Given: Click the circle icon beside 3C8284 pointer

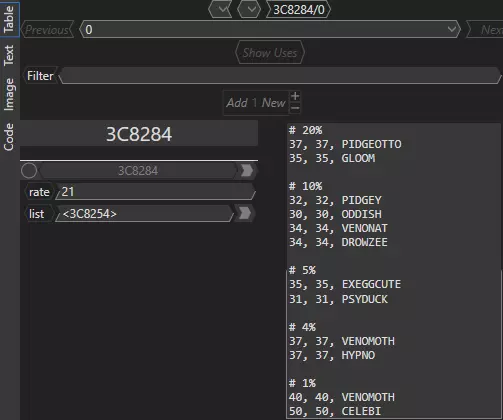Looking at the screenshot, I should click(x=29, y=171).
